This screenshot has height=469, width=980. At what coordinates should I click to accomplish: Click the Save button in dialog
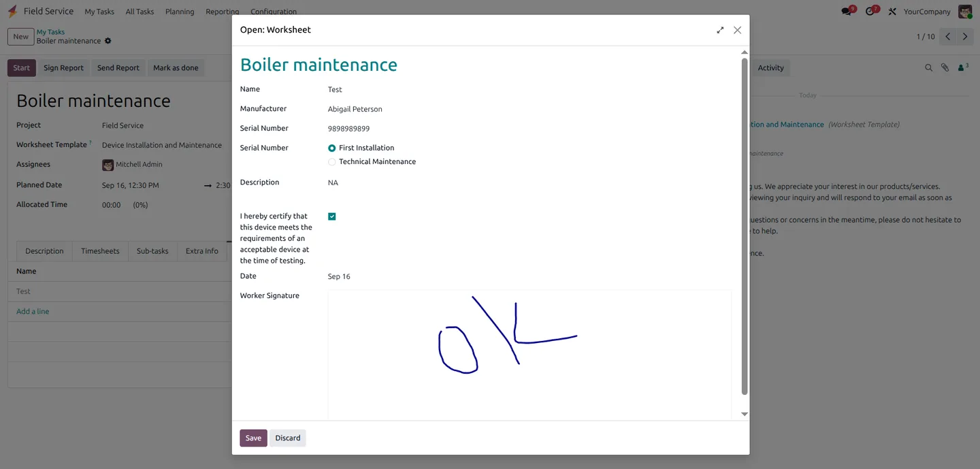click(253, 438)
